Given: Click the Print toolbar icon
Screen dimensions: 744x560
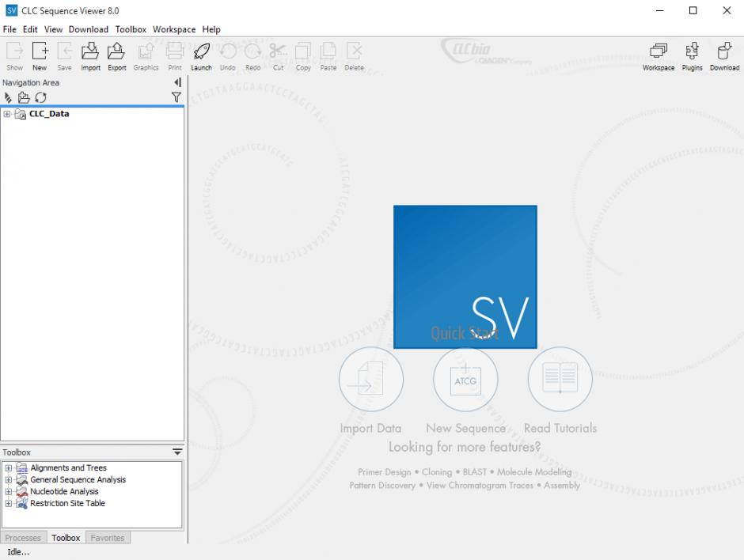Looking at the screenshot, I should click(175, 56).
